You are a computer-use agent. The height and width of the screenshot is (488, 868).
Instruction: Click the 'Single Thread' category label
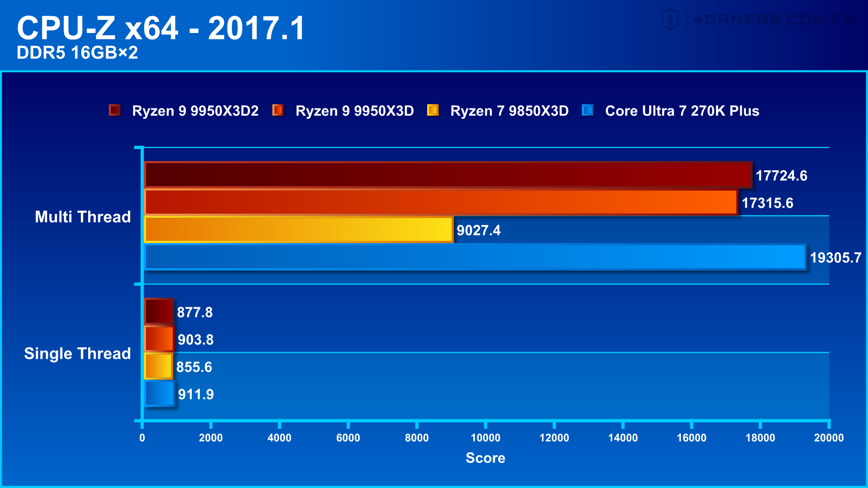click(x=77, y=354)
